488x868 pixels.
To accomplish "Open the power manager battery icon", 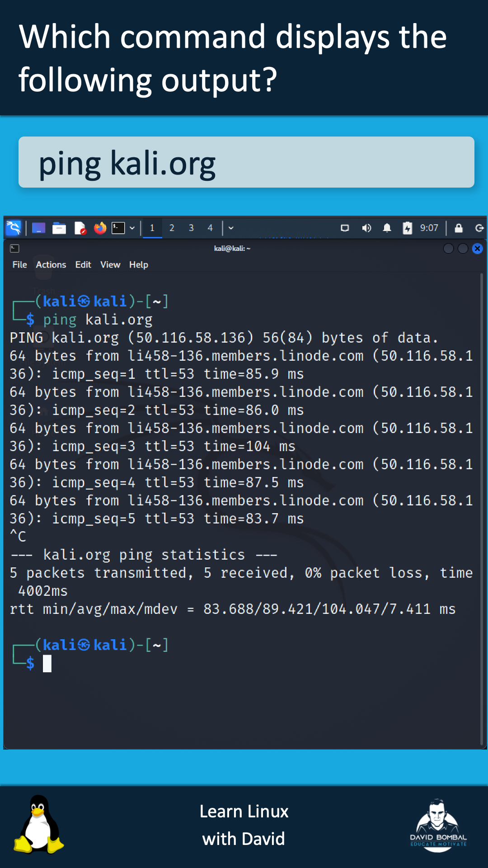I will tap(408, 228).
